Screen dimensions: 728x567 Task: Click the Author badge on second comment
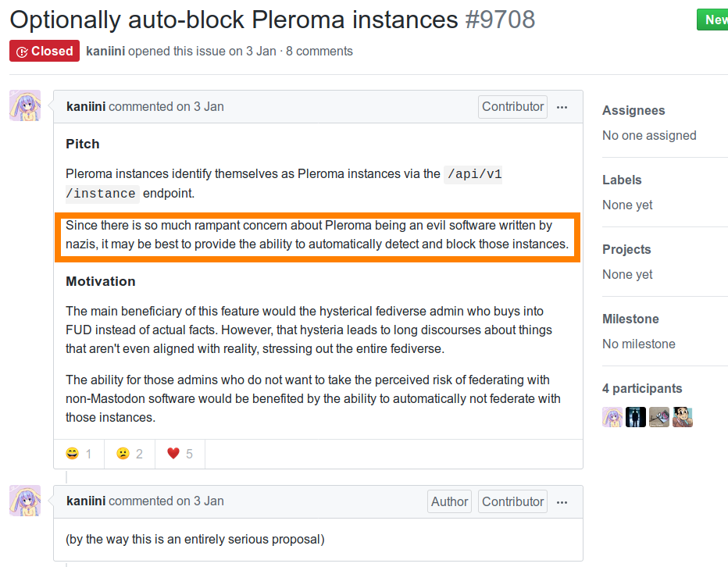450,502
